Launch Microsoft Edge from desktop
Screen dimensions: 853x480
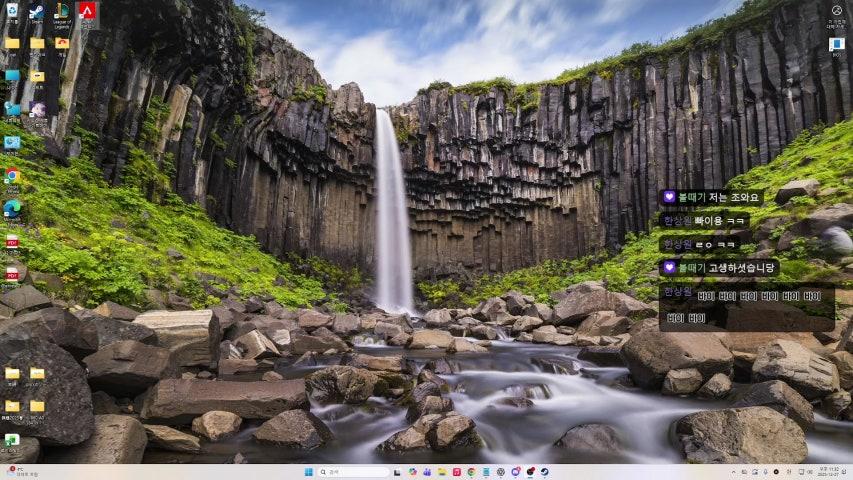coord(12,209)
